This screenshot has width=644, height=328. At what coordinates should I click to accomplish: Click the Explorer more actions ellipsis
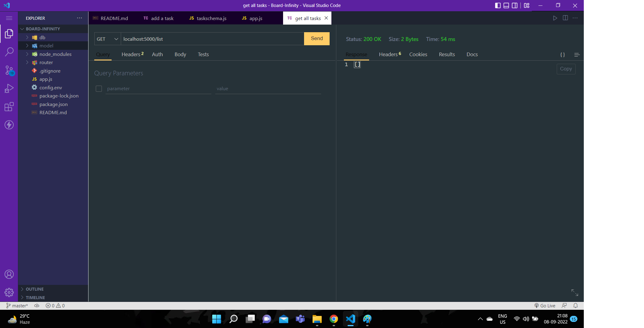(79, 18)
